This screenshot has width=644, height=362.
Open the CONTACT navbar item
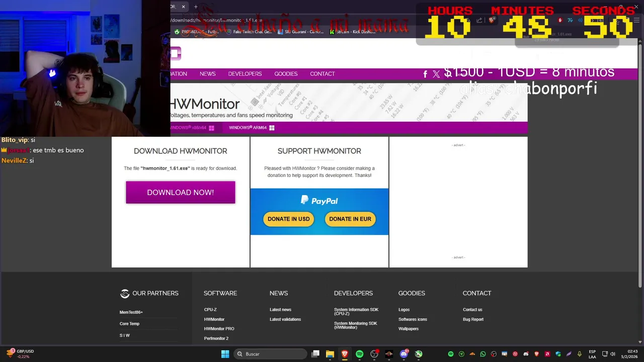(x=323, y=74)
